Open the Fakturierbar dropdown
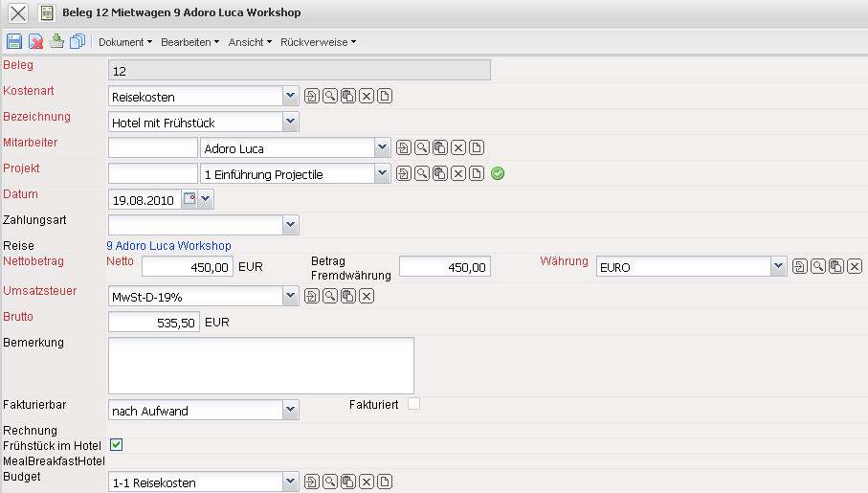The width and height of the screenshot is (868, 493). [x=291, y=410]
